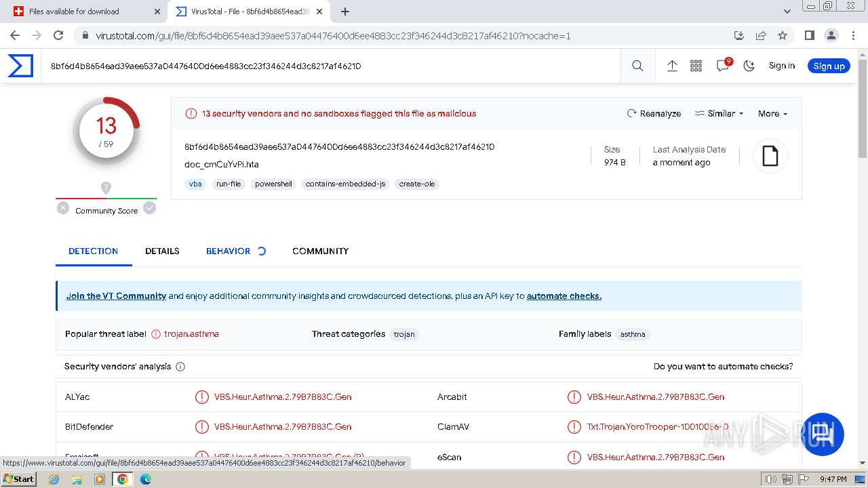Viewport: 868px width, 488px height.
Task: Open the Chrome three-dot menu
Action: tap(852, 35)
